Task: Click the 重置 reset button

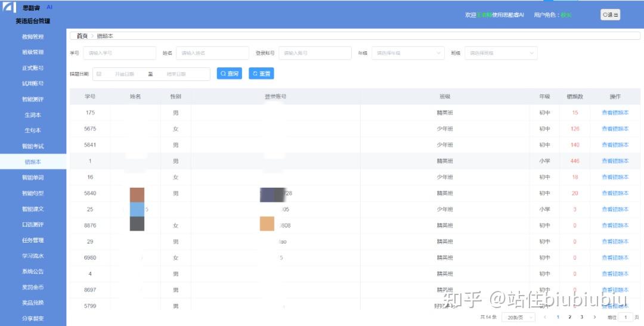Action: 261,73
